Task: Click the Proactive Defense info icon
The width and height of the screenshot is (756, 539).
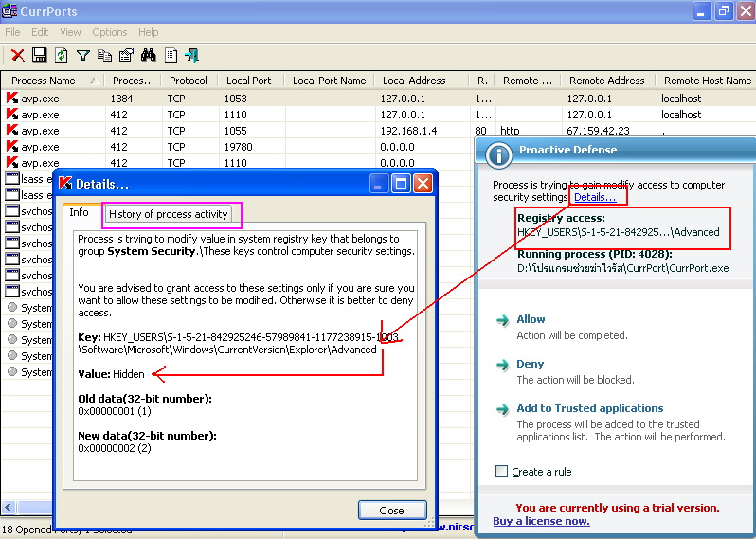Action: coord(498,154)
